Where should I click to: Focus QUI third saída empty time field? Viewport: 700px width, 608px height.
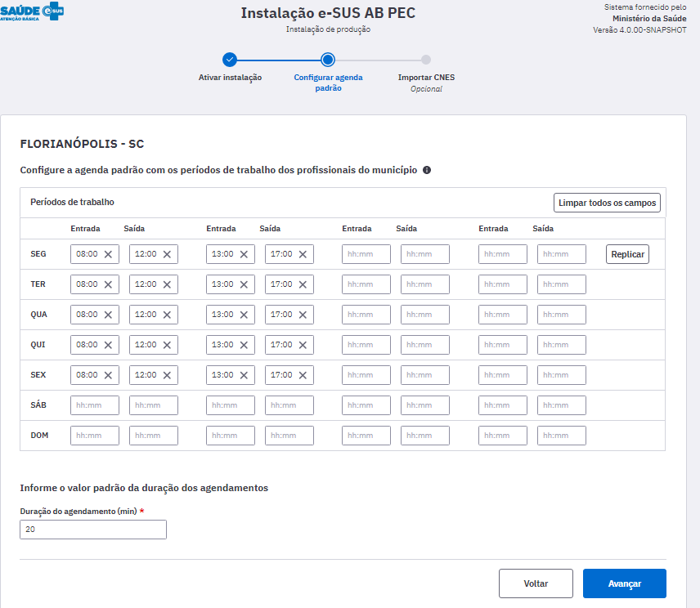[x=425, y=345]
